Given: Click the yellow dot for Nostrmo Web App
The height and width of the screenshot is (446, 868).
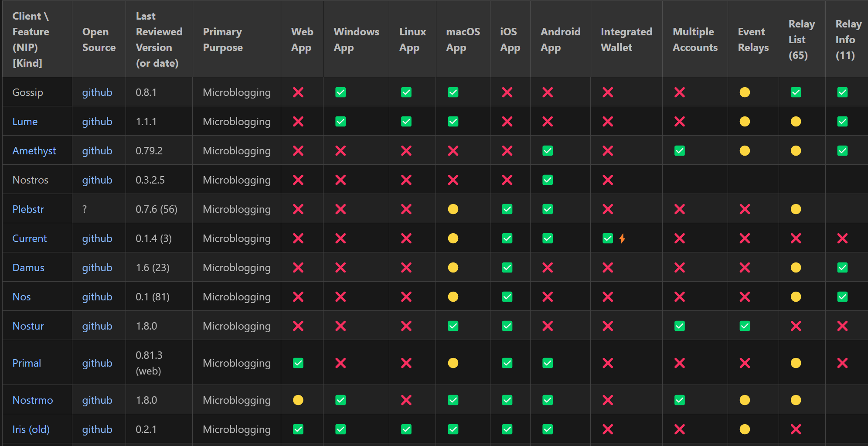Looking at the screenshot, I should tap(298, 400).
